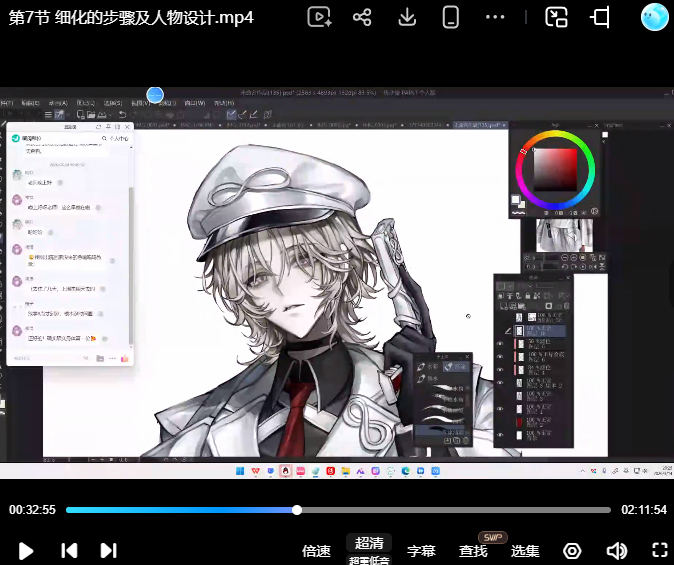Toggle the eye of the layer directly below the highlighted layer
The height and width of the screenshot is (565, 674).
(500, 344)
